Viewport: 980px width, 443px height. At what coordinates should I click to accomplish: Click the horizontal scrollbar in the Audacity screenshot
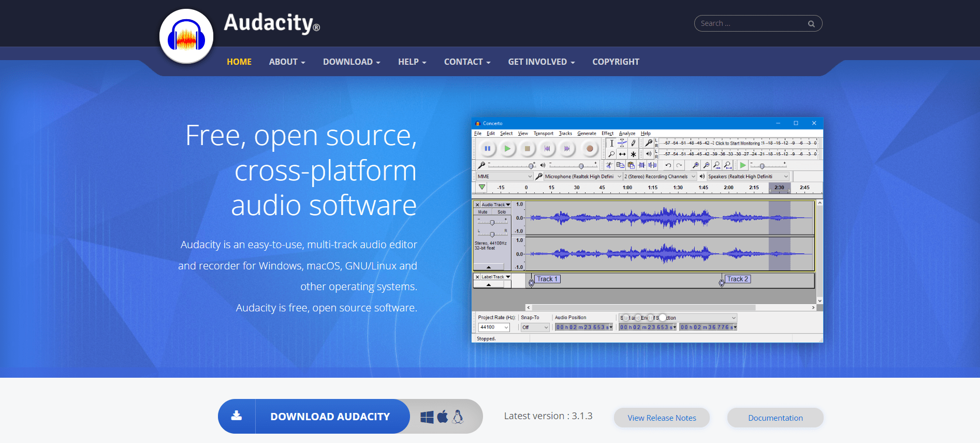[x=671, y=307]
